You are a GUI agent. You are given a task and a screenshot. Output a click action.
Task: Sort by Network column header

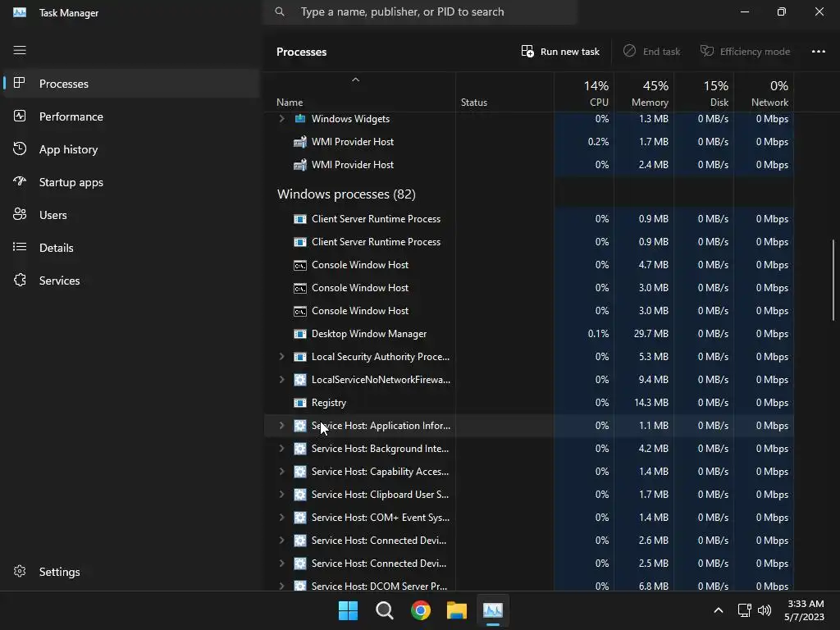(764, 93)
